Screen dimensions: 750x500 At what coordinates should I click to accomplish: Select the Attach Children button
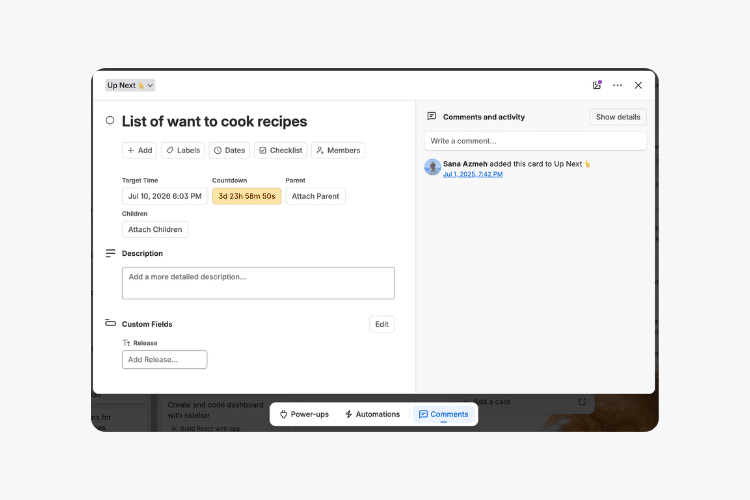pos(155,230)
